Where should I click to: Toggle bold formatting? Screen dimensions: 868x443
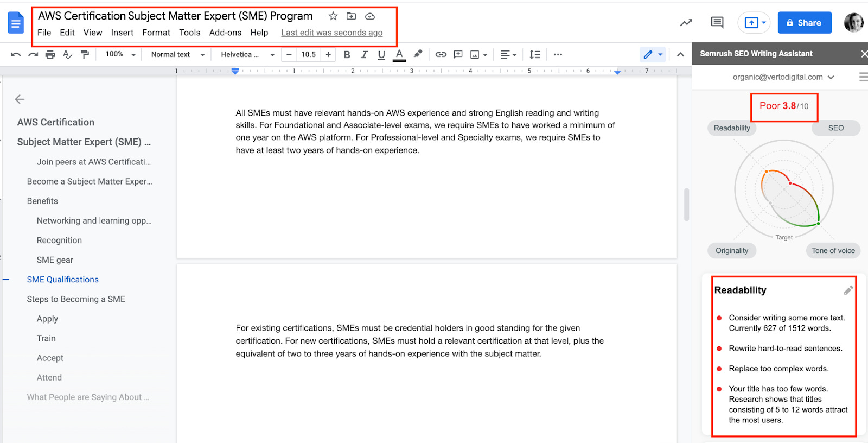tap(347, 54)
